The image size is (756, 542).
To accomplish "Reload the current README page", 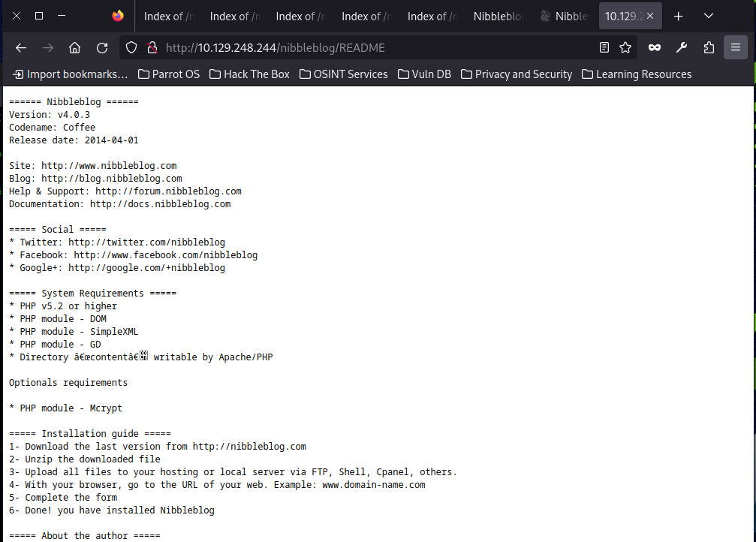I will [x=102, y=48].
